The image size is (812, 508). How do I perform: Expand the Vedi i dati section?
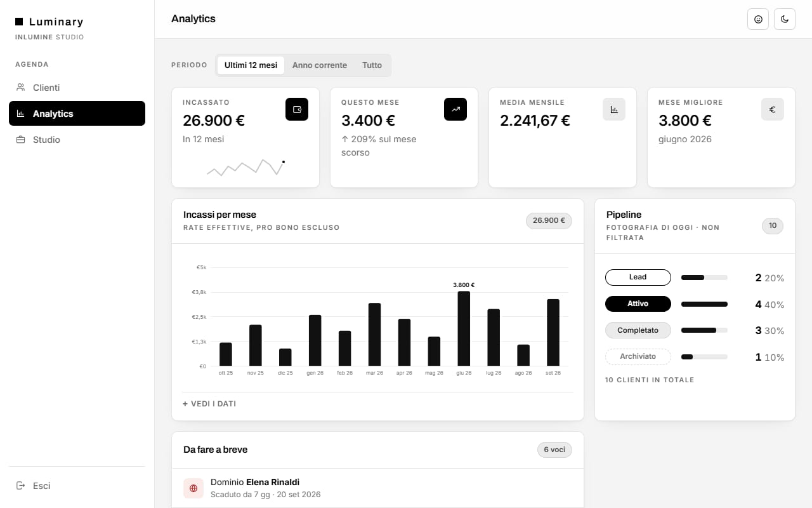point(209,404)
